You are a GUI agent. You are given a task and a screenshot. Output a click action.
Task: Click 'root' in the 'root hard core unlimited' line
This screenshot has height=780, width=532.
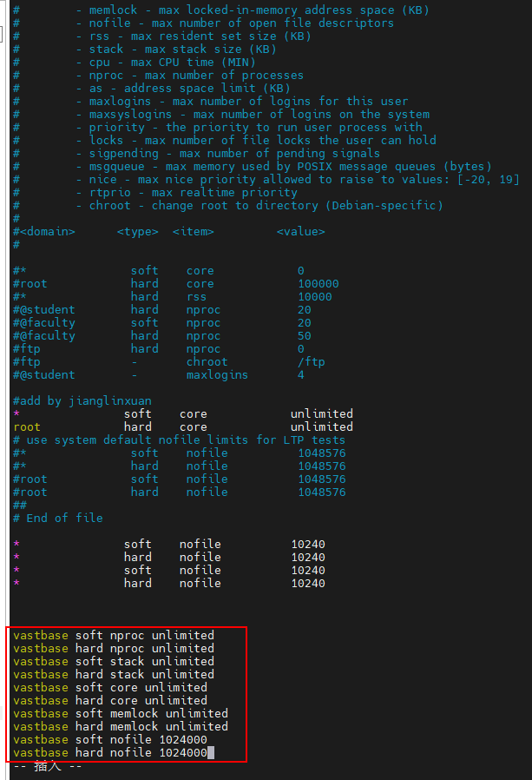(x=27, y=426)
